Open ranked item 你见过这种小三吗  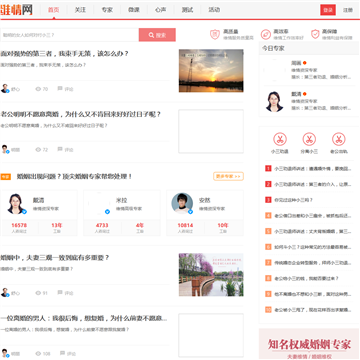pyautogui.click(x=294, y=200)
